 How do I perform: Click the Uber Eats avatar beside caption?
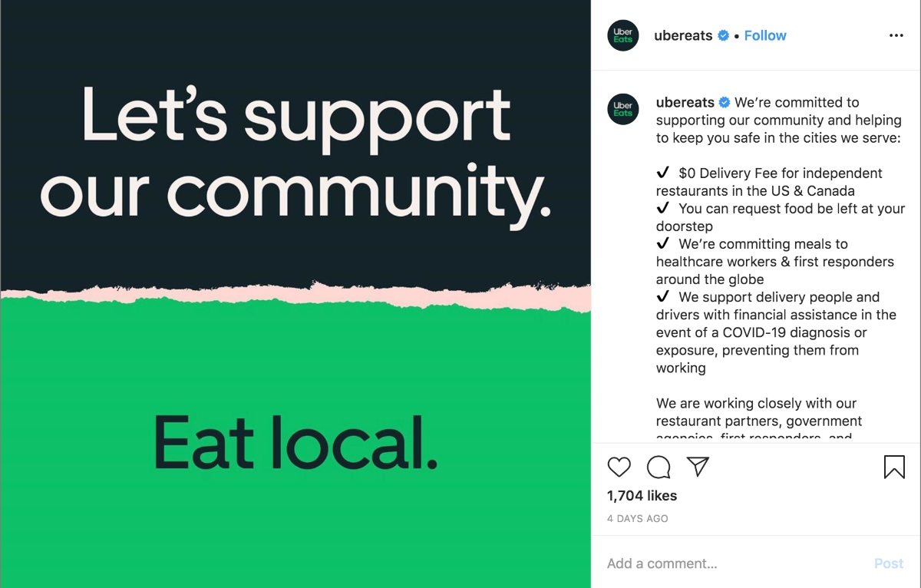pyautogui.click(x=623, y=110)
